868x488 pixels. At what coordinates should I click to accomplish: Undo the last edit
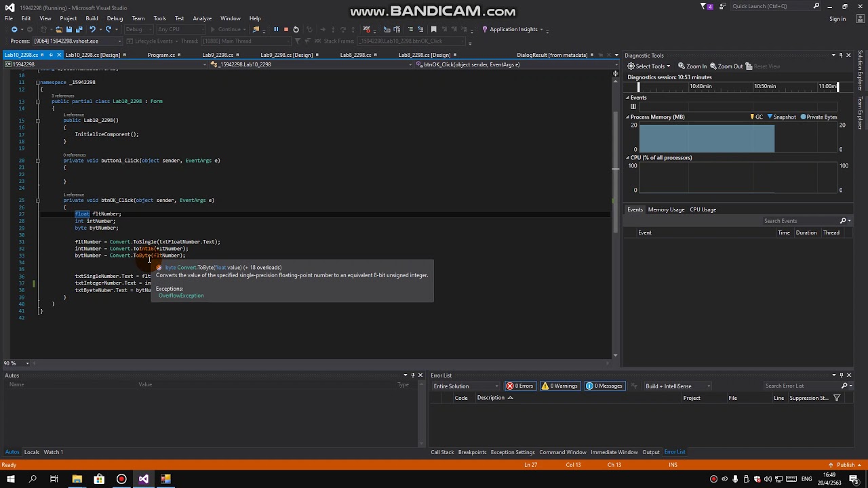pos(92,29)
